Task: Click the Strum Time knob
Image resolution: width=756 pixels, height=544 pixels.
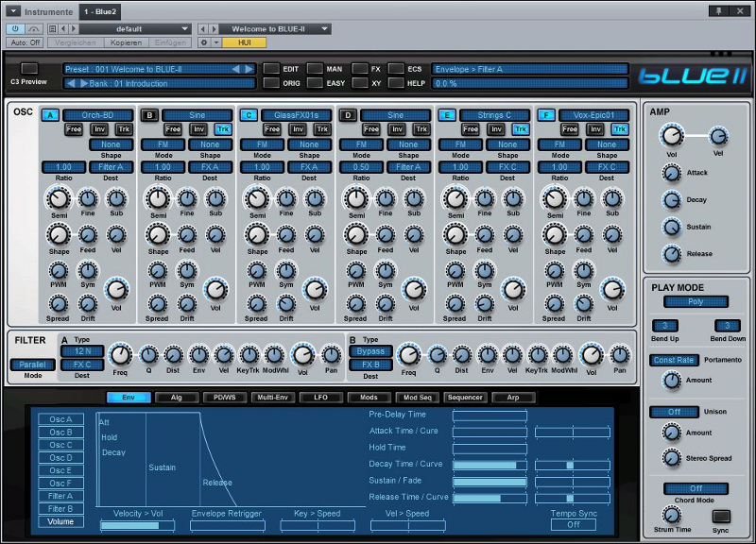Action: [x=671, y=515]
